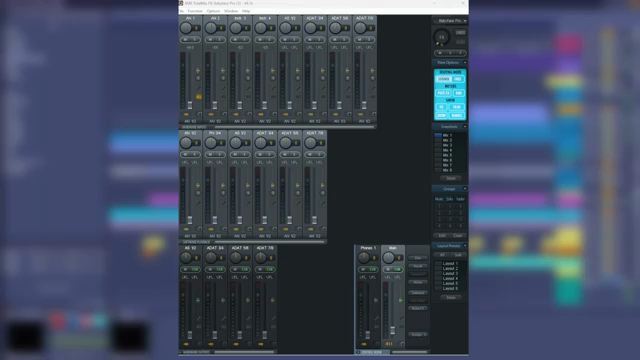This screenshot has width=640, height=360.
Task: Open settings wrench on AS 1/2 hardware output
Action: point(199,318)
